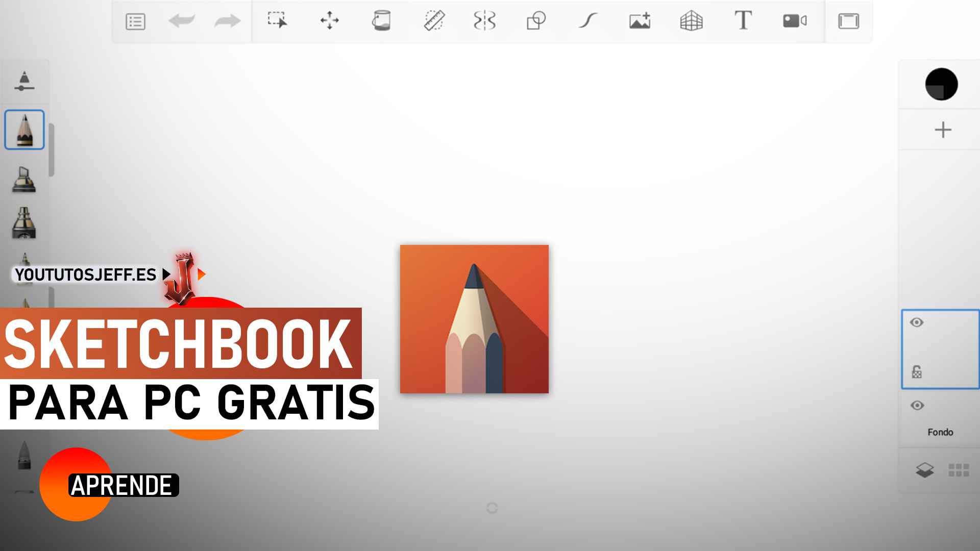Add a new layer with the plus button
This screenshot has height=551, width=980.
coord(942,130)
